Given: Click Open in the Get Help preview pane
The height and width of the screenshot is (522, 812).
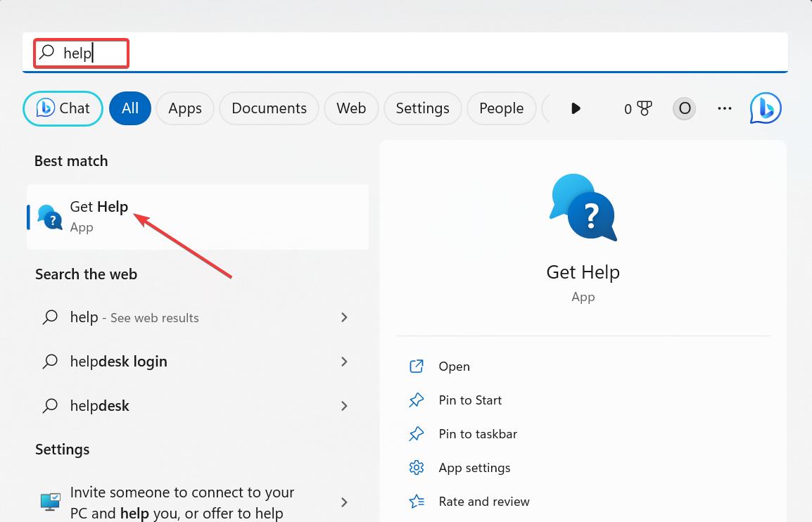Looking at the screenshot, I should pos(454,366).
